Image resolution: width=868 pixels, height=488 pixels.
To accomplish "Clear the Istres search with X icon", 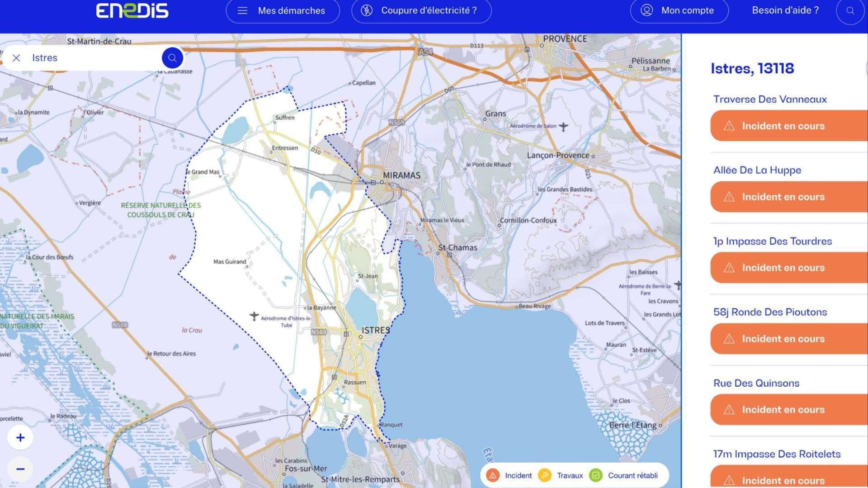I will [16, 58].
